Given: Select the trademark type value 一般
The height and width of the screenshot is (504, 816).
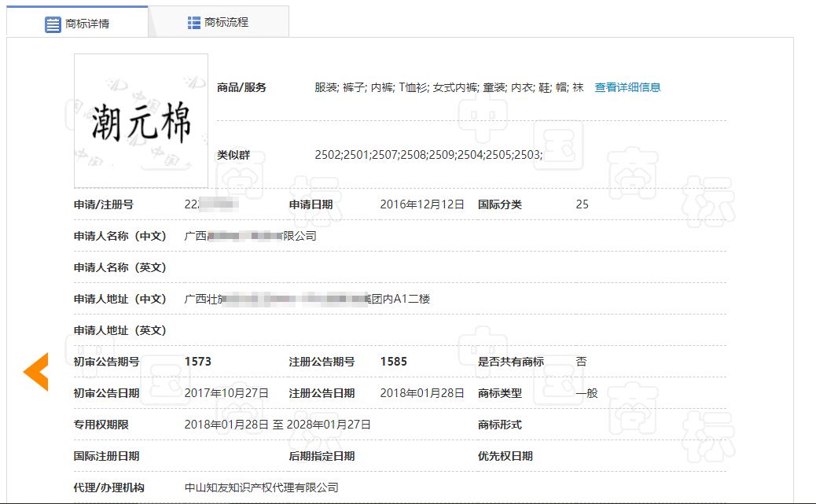Looking at the screenshot, I should click(x=587, y=393).
